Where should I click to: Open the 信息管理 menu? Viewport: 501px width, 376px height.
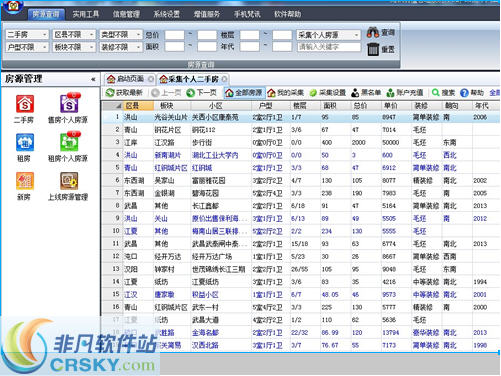(126, 14)
